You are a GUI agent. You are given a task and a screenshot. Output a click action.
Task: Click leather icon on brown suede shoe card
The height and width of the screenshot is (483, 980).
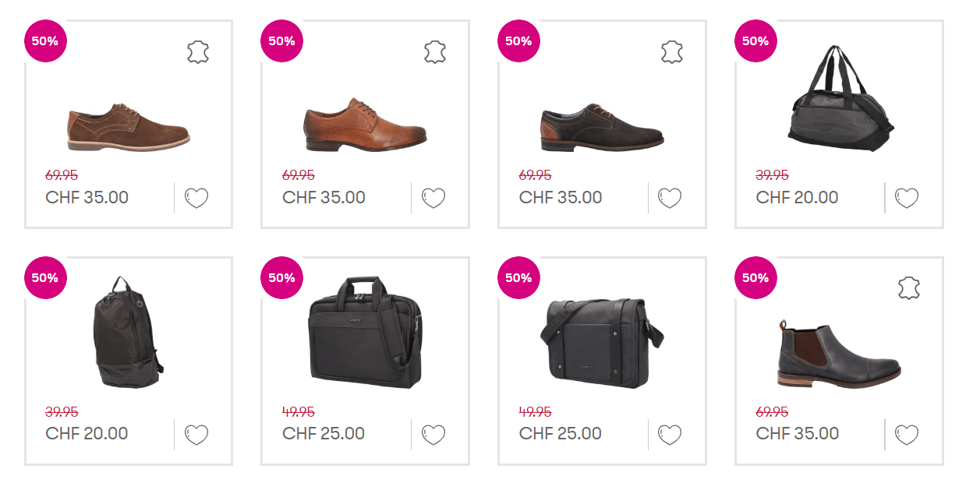click(x=198, y=53)
